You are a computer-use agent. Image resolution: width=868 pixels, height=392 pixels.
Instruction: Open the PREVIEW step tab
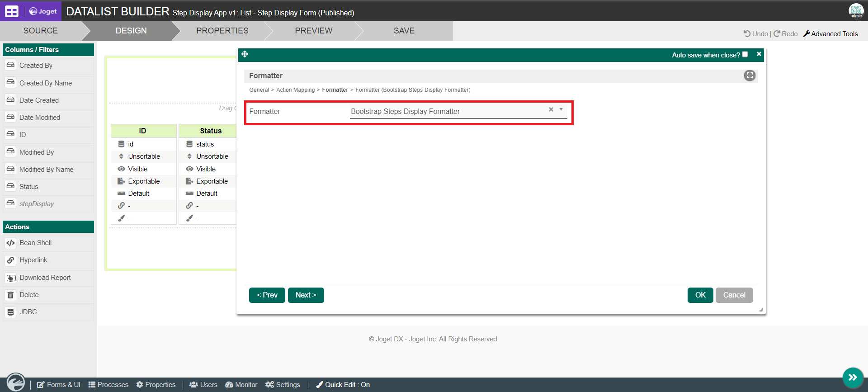tap(314, 31)
